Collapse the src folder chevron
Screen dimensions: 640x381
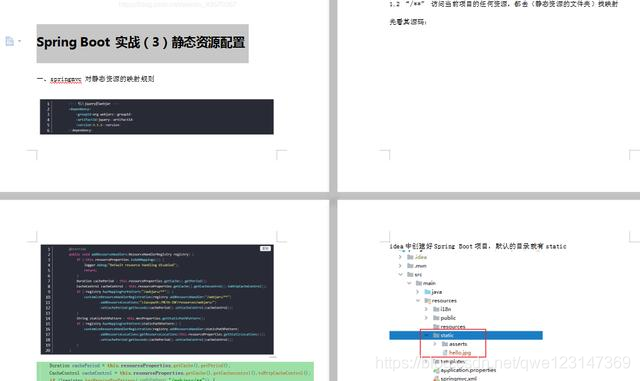coord(400,274)
